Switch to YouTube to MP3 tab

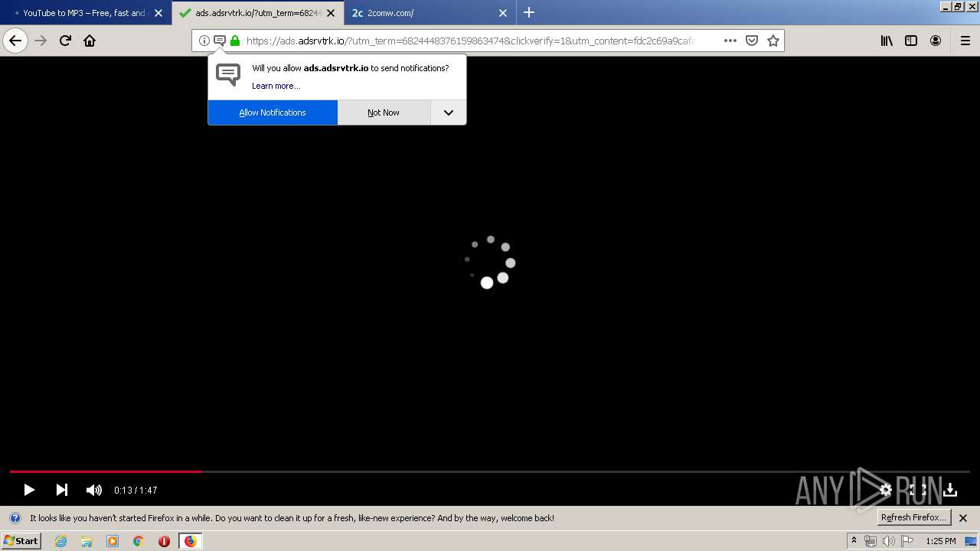tap(86, 12)
